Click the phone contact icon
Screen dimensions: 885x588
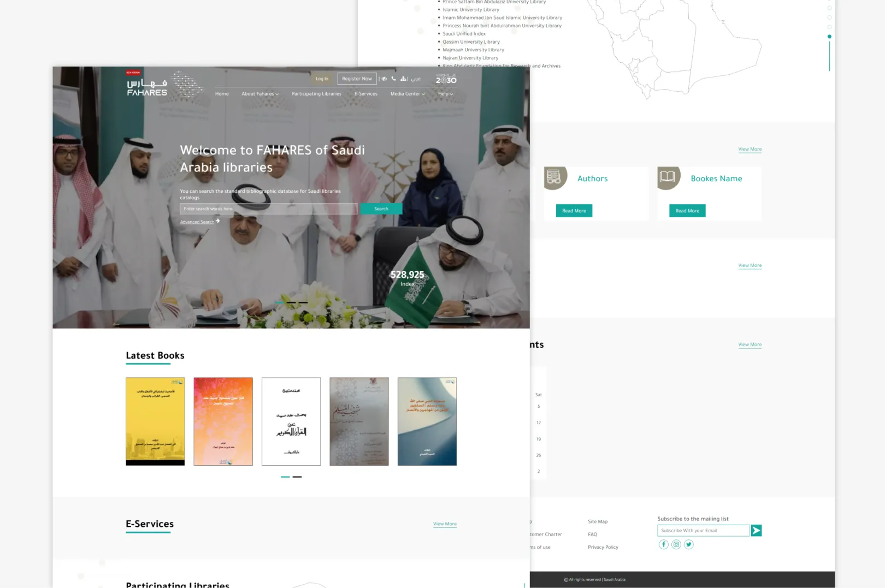click(x=393, y=79)
